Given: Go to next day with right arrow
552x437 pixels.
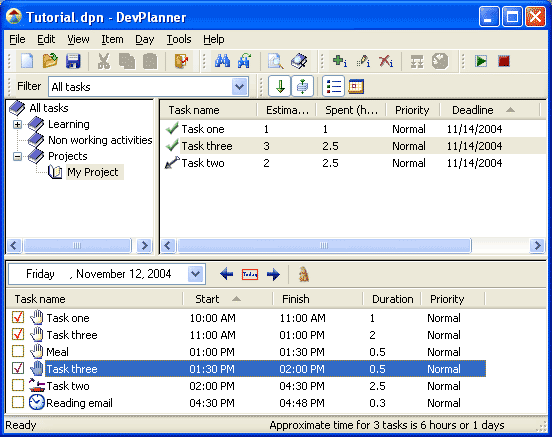Looking at the screenshot, I should click(273, 274).
